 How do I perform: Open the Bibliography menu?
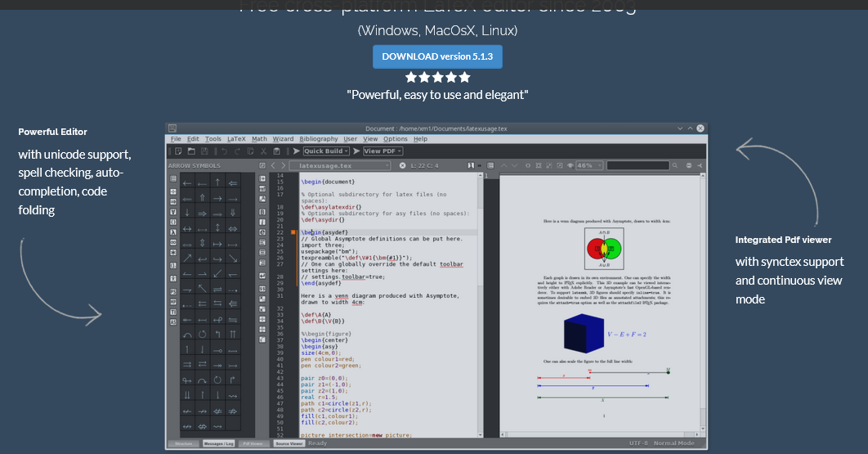pyautogui.click(x=318, y=138)
